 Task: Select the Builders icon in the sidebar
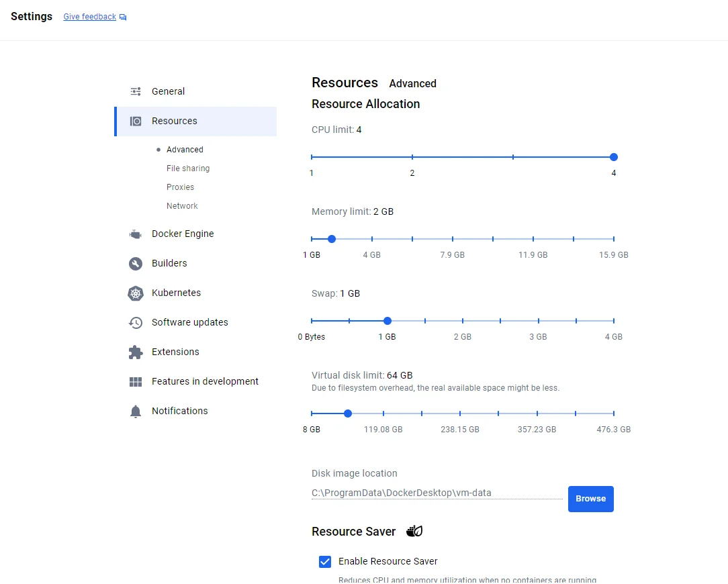pos(134,263)
